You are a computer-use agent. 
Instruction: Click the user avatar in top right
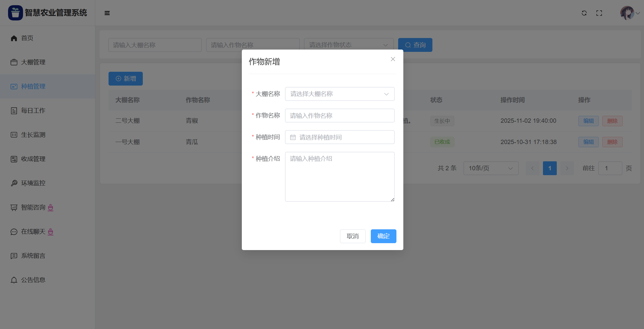click(x=627, y=13)
